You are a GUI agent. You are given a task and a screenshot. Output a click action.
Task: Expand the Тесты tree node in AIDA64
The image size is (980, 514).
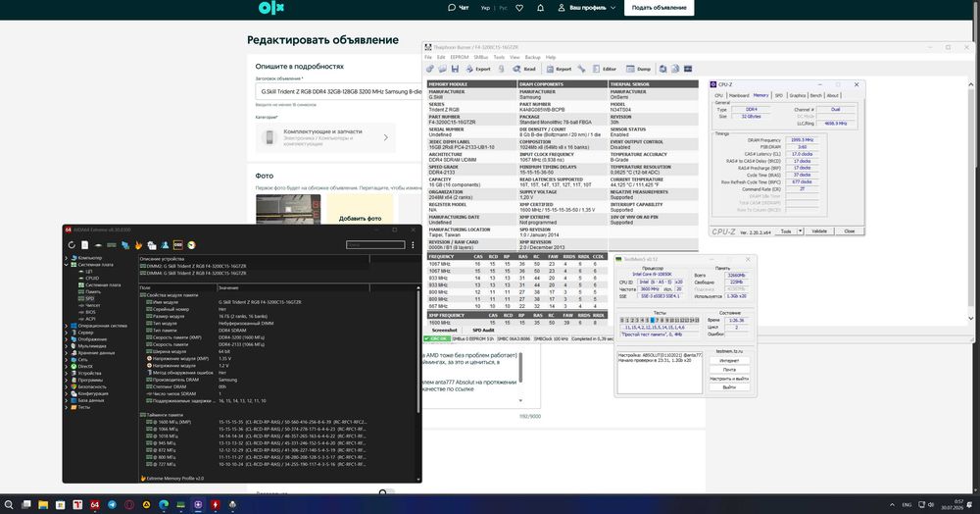(x=67, y=407)
